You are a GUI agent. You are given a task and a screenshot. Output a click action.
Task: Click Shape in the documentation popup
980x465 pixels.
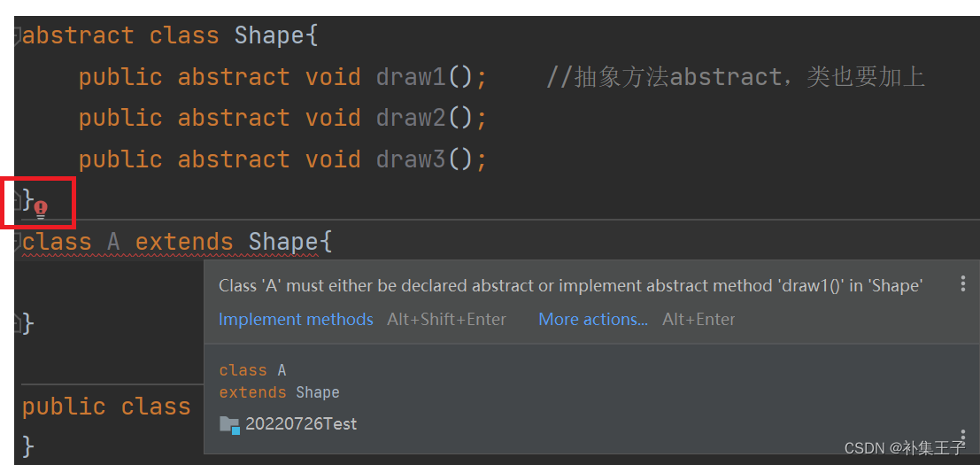[x=318, y=392]
